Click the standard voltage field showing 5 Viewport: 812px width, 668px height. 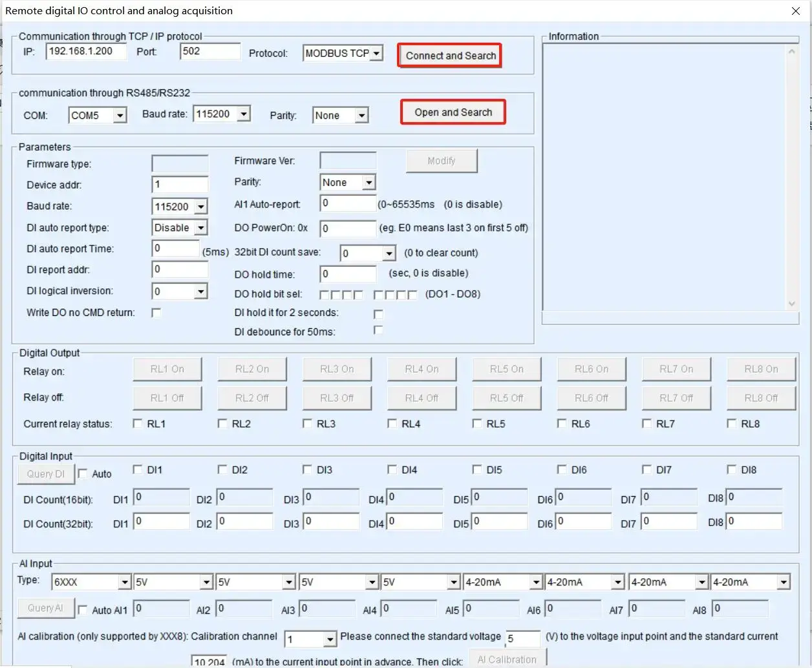click(523, 639)
